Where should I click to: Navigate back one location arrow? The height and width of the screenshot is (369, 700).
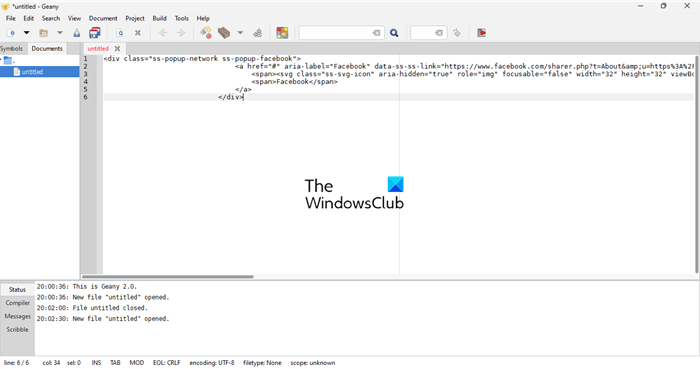(x=163, y=33)
